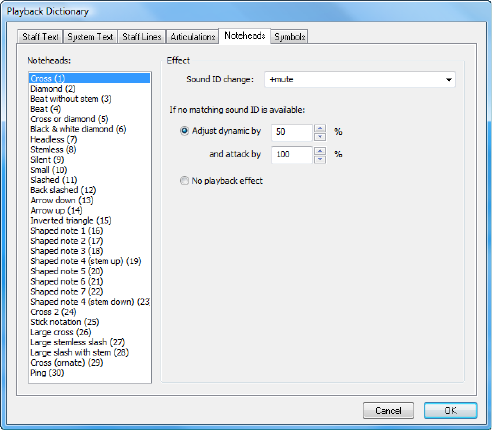Select Stick notation (25) notehead

pyautogui.click(x=65, y=322)
